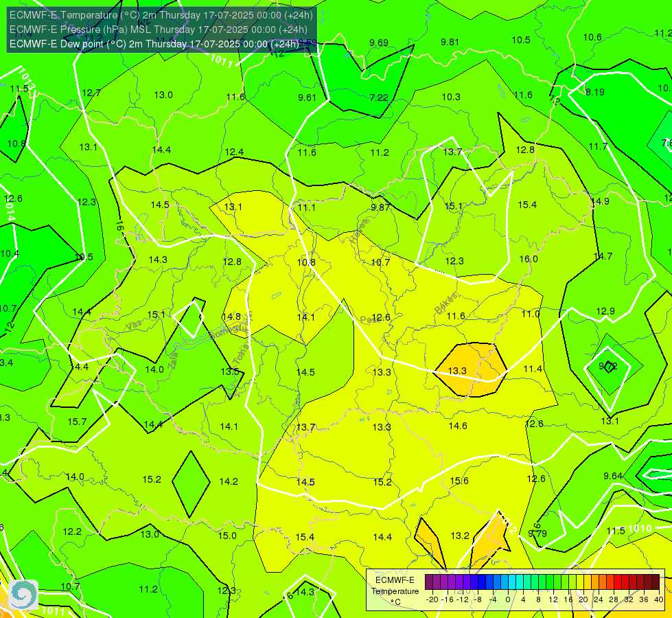Viewport: 672px width, 618px height.
Task: Click the 15.7 dew point value
Action: pyautogui.click(x=77, y=422)
